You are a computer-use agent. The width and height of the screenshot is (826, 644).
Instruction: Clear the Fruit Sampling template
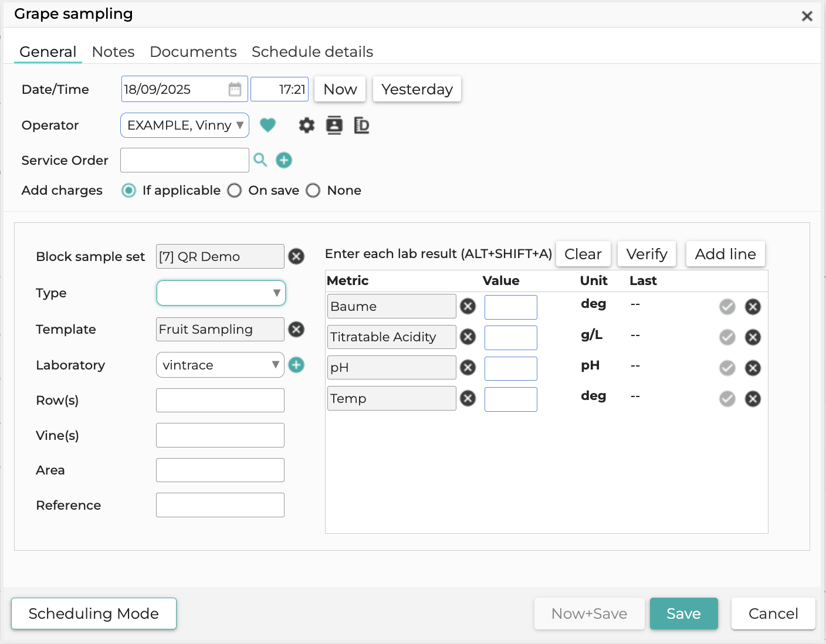pyautogui.click(x=296, y=329)
